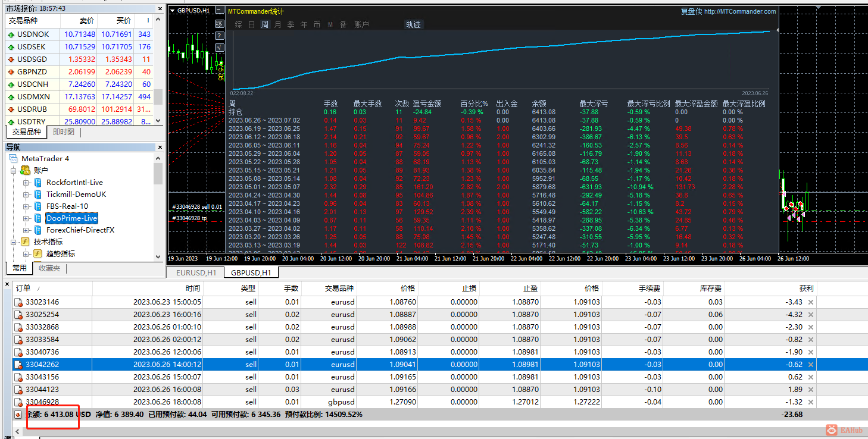Close order 33044123 with its X icon
Screen dimensions: 868x439
click(810, 389)
